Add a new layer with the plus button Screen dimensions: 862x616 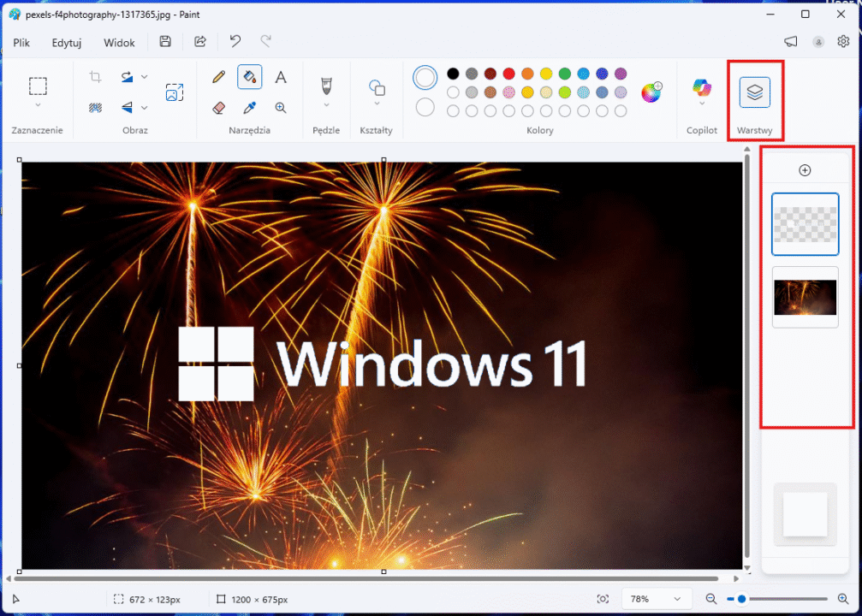[x=805, y=169]
